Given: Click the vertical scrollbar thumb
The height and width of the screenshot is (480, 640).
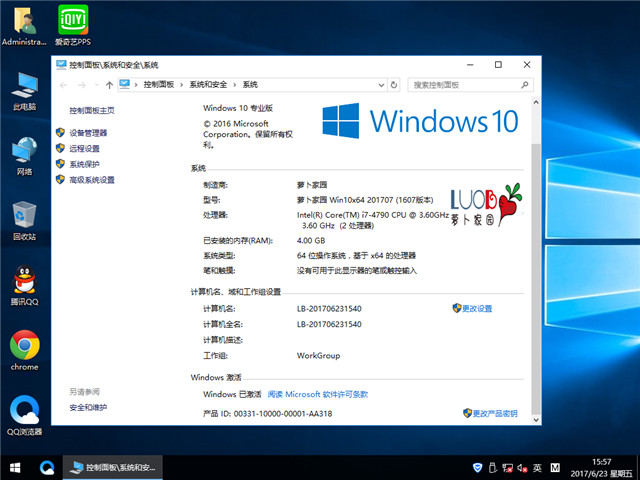Looking at the screenshot, I should (x=536, y=279).
